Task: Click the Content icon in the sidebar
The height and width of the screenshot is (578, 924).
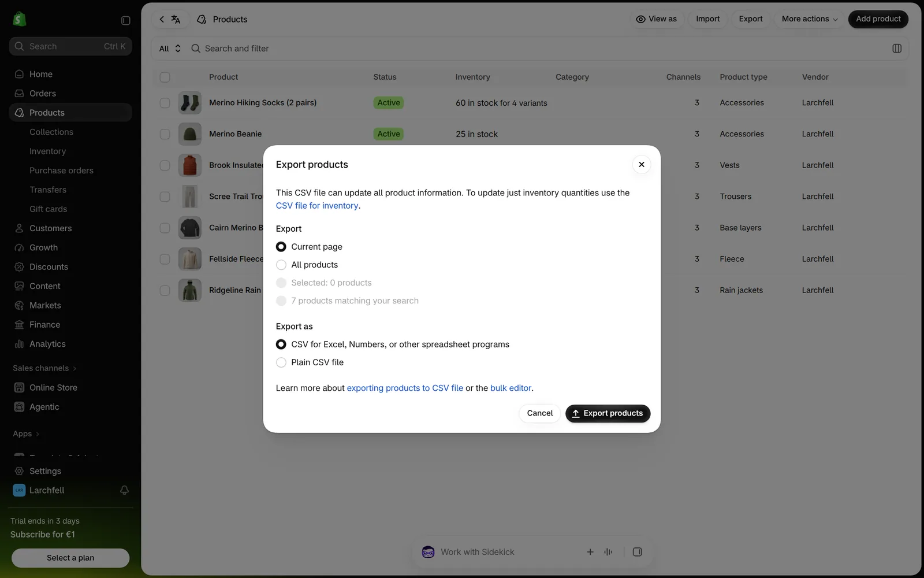Action: coord(19,286)
